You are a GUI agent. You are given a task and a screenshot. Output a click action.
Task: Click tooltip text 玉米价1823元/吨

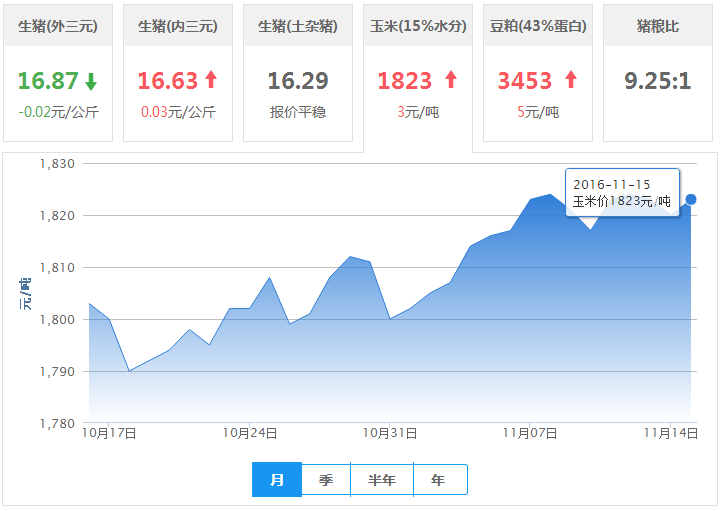point(622,201)
